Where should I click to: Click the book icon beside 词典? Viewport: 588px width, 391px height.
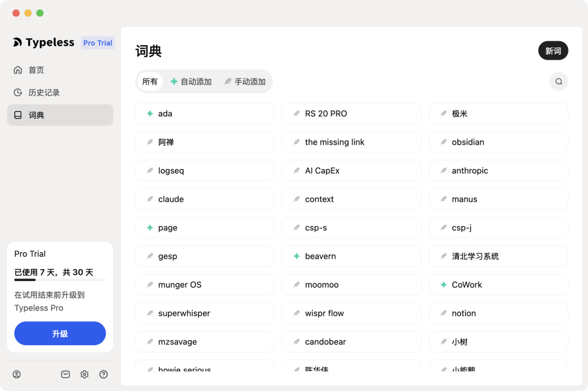[18, 115]
